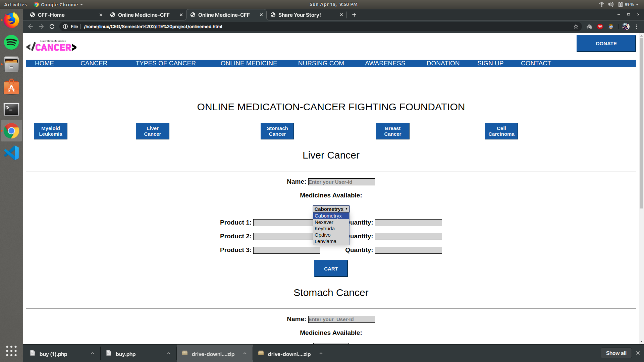This screenshot has height=362, width=644.
Task: Bookmark this page with star icon
Action: click(x=576, y=26)
